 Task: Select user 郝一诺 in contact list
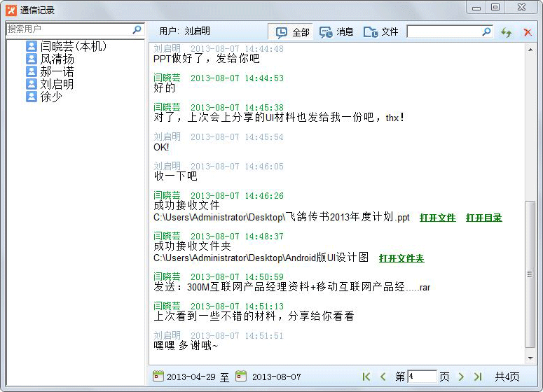[50, 71]
